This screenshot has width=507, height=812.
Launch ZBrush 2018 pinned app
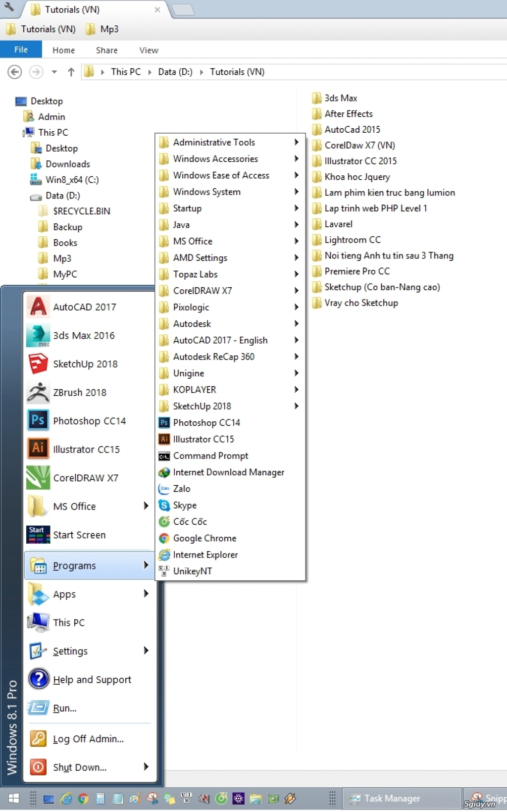point(89,393)
